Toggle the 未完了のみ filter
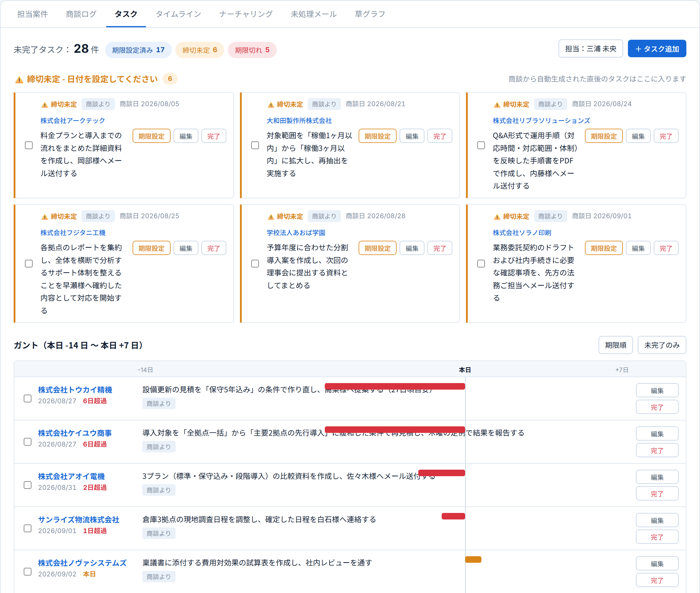700x593 pixels. [x=662, y=345]
